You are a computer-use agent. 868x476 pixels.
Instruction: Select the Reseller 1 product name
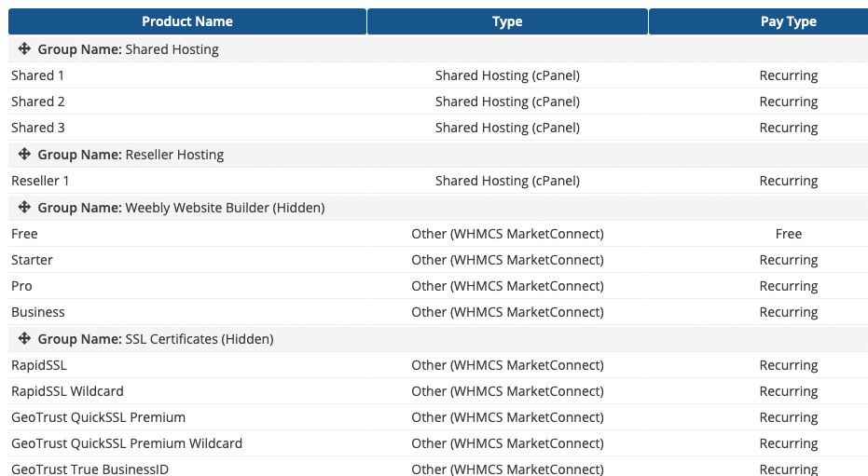coord(40,181)
